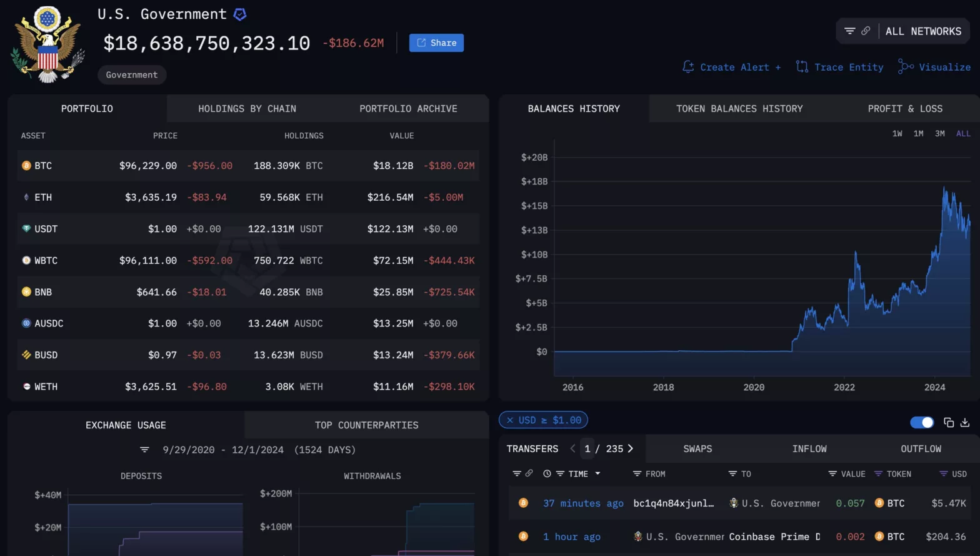Open the TOKEN column filter

click(878, 473)
